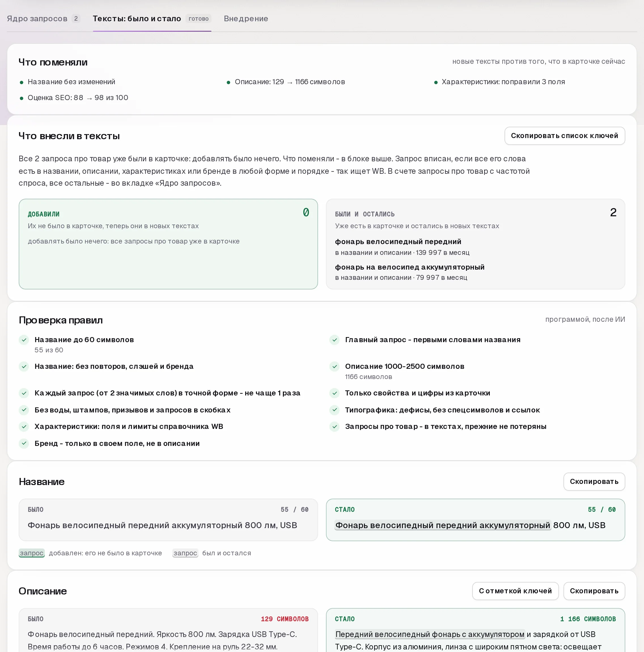The image size is (644, 652).
Task: Click checkmark for Только свойства и цифры rule
Action: [x=334, y=393]
